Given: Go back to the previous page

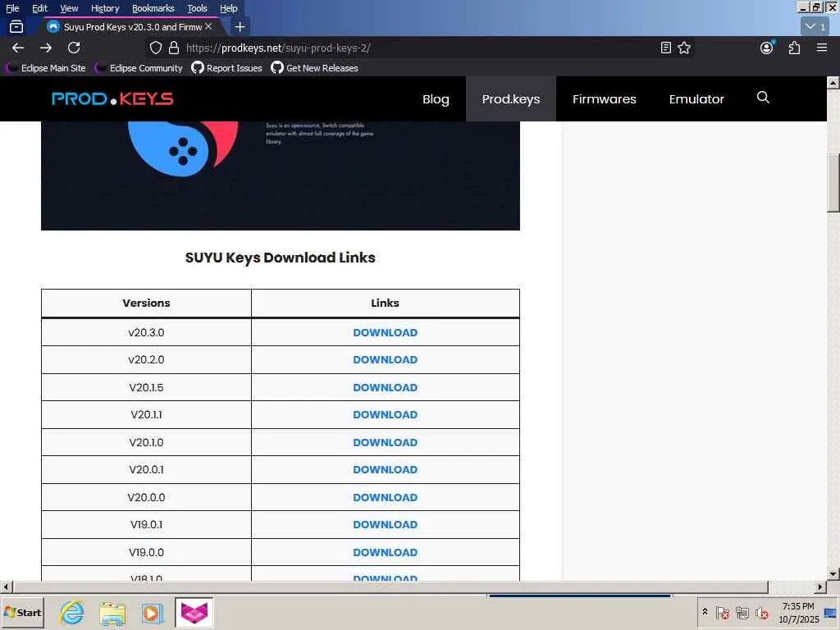Looking at the screenshot, I should [x=18, y=48].
